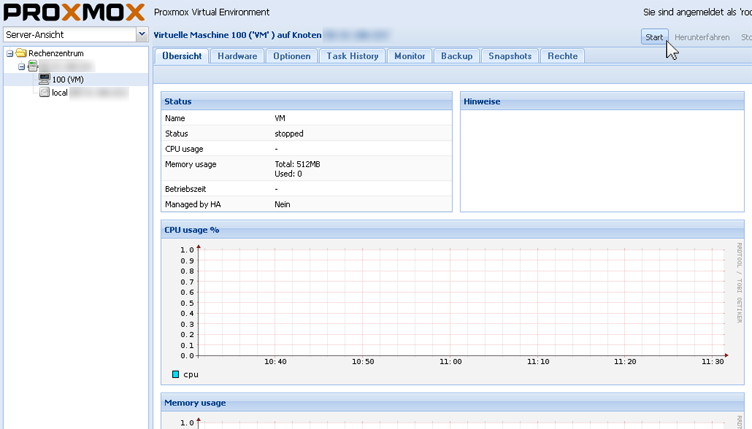Click the 'Virtuelle Maschine 100' heading
Viewport: 752px width, 429px height.
(x=237, y=35)
